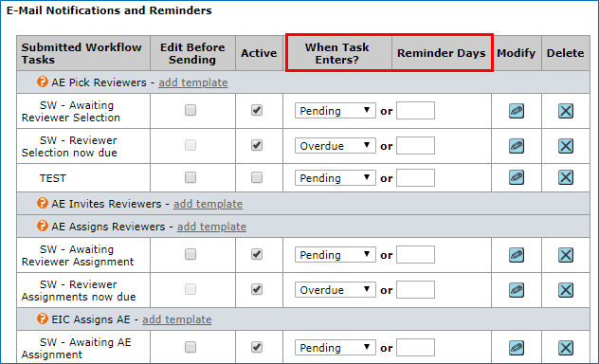Click reminder days field in TEST row
Viewport: 599px width, 364px height.
pos(415,178)
